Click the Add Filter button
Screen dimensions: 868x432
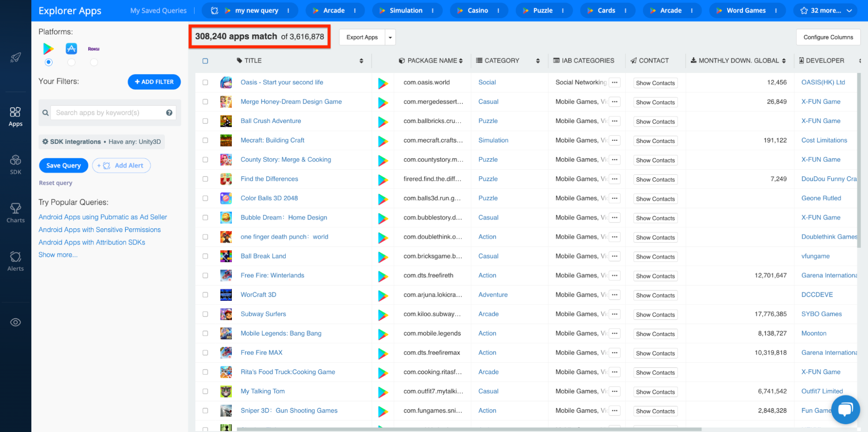point(154,82)
